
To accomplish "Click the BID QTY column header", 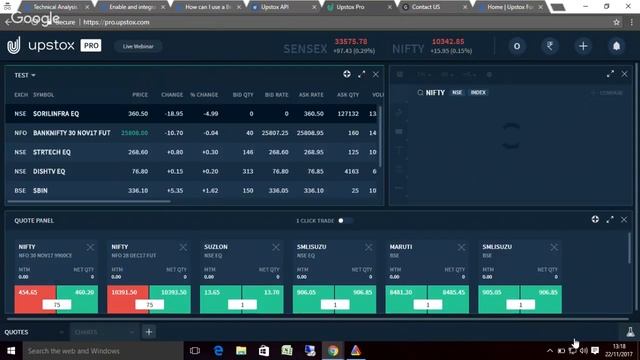I will pyautogui.click(x=243, y=95).
